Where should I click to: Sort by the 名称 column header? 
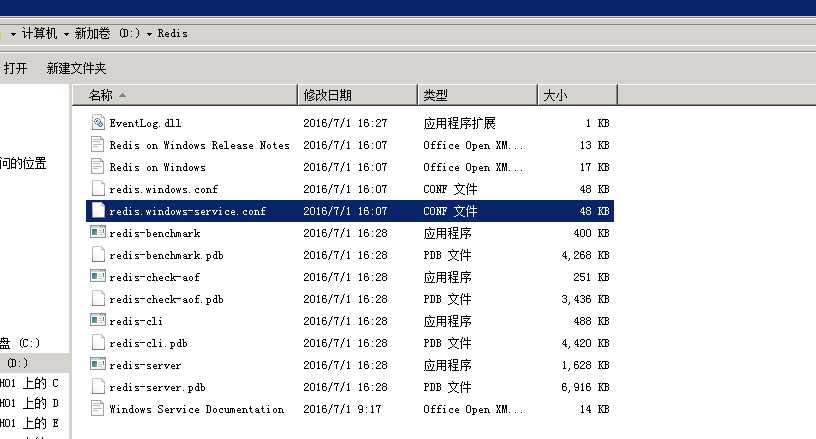click(185, 95)
